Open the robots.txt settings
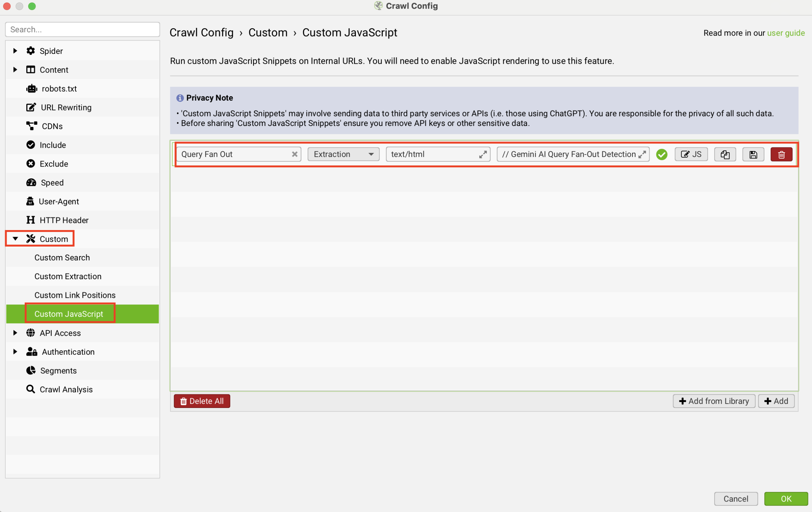The height and width of the screenshot is (512, 812). click(59, 89)
